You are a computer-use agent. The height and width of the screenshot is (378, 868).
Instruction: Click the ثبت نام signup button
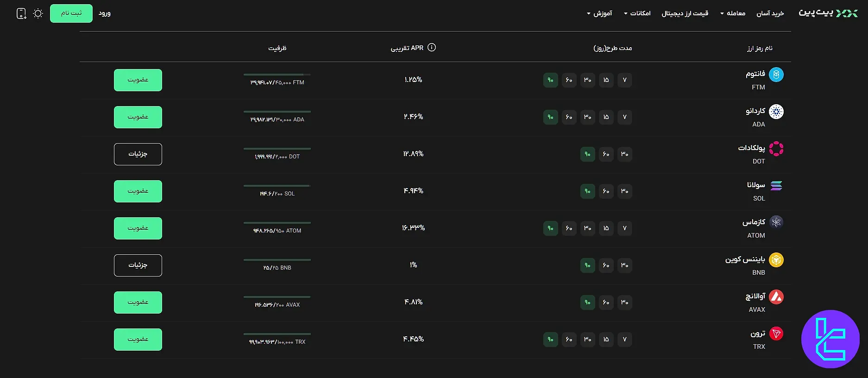coord(71,13)
